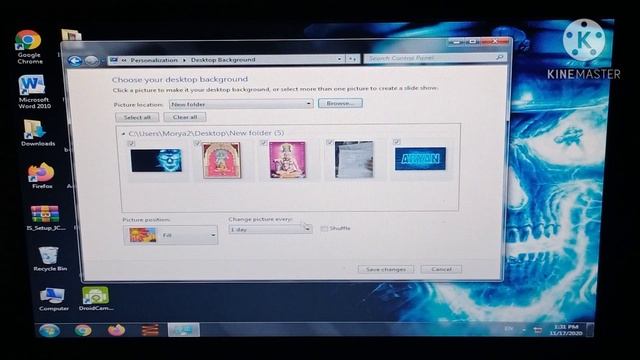Click the Search Control Panel field
Viewport: 640px width, 360px height.
point(435,58)
